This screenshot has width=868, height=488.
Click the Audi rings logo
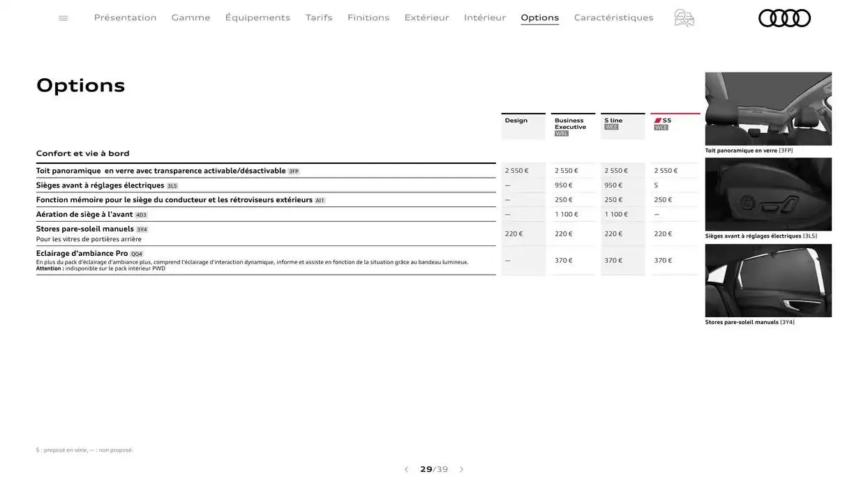pyautogui.click(x=784, y=17)
